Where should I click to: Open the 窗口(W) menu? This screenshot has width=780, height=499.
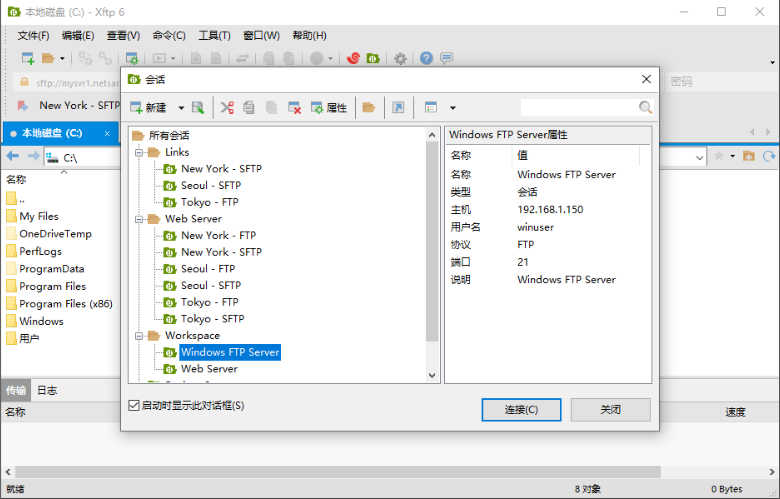[x=261, y=35]
